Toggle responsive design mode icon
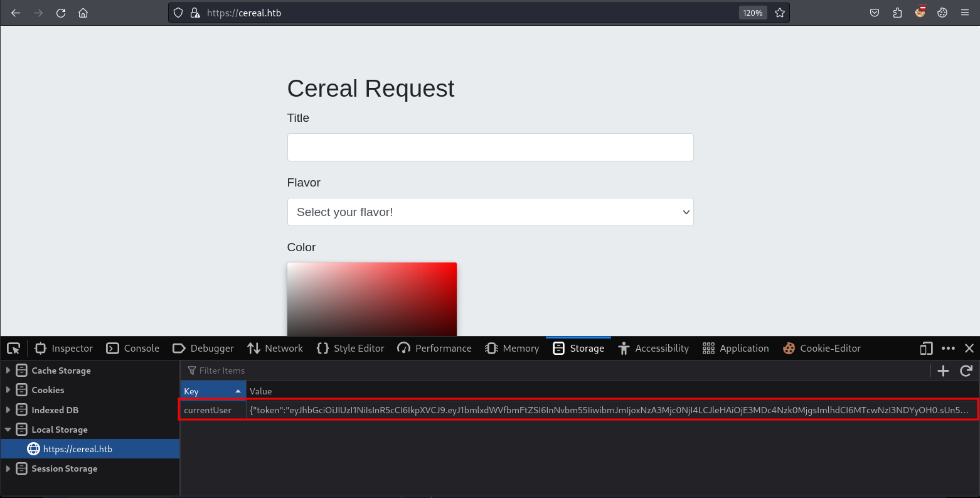The image size is (980, 498). coord(926,349)
